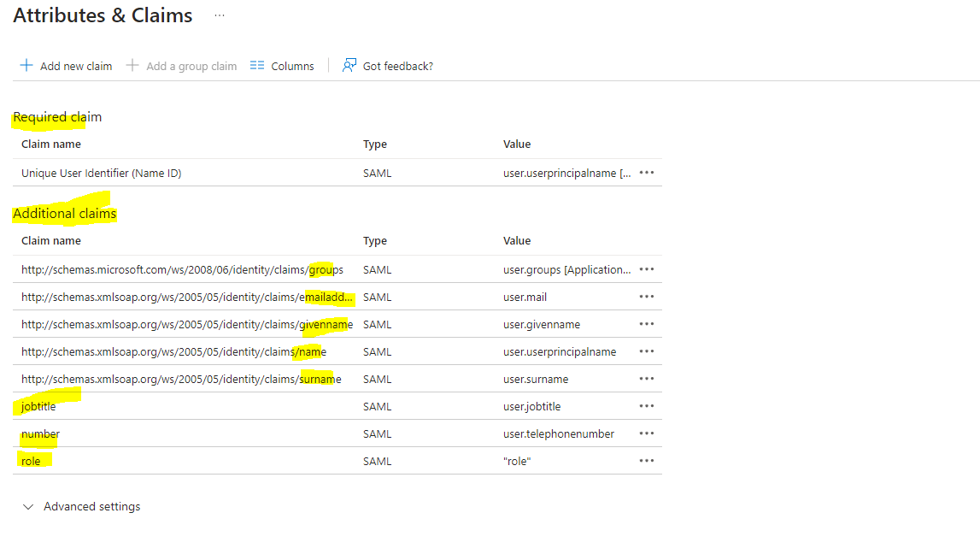
Task: Open the ellipsis menu for the user.mail row
Action: (647, 297)
